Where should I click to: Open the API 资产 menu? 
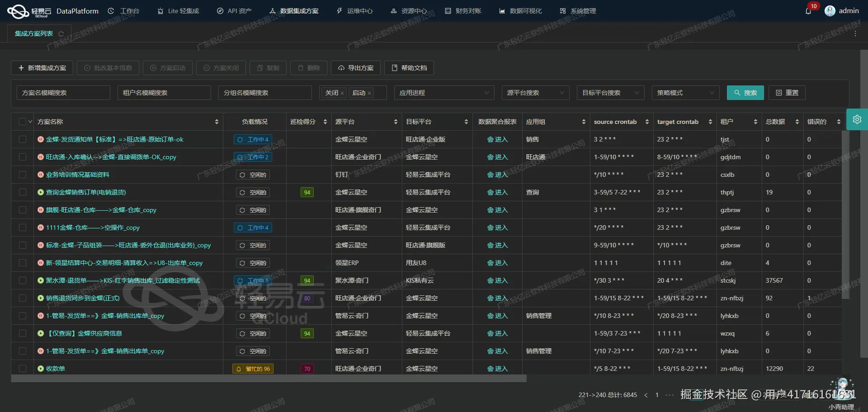point(234,11)
